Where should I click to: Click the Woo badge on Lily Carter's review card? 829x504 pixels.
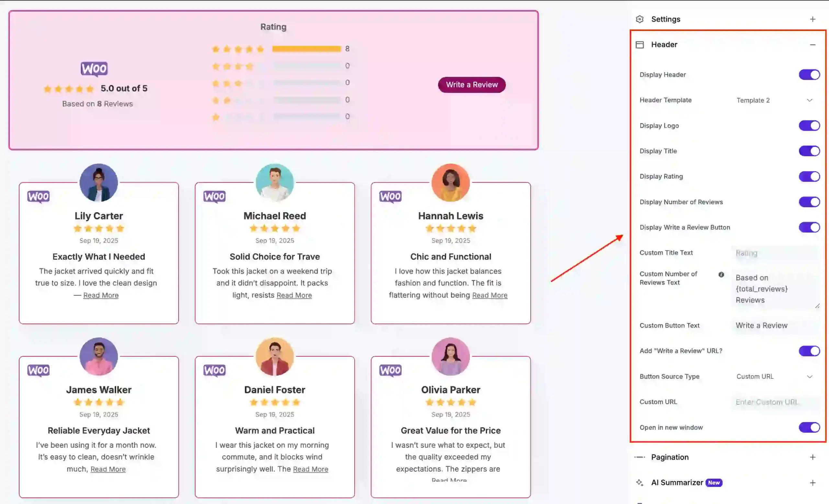click(x=38, y=196)
